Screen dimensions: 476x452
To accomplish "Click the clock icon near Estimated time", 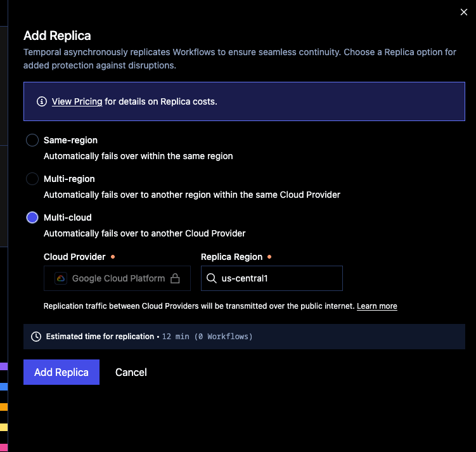I will pyautogui.click(x=36, y=337).
